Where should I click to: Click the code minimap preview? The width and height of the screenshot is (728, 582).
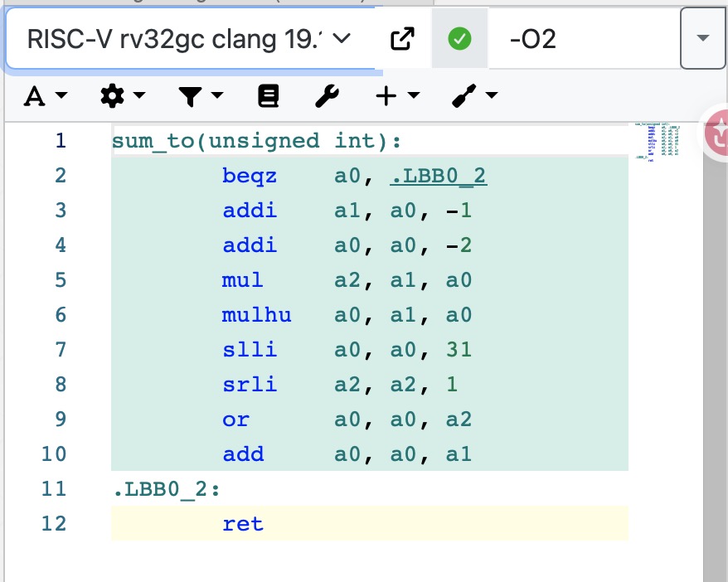(657, 142)
